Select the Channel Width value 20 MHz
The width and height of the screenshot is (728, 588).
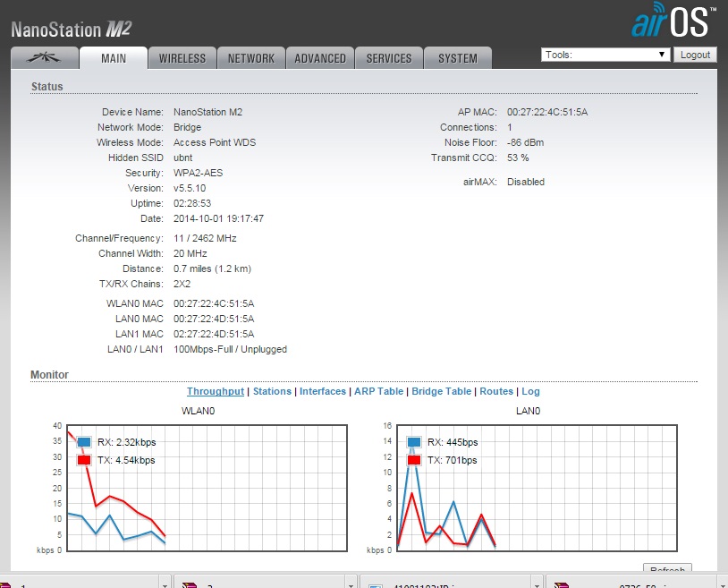pyautogui.click(x=190, y=253)
